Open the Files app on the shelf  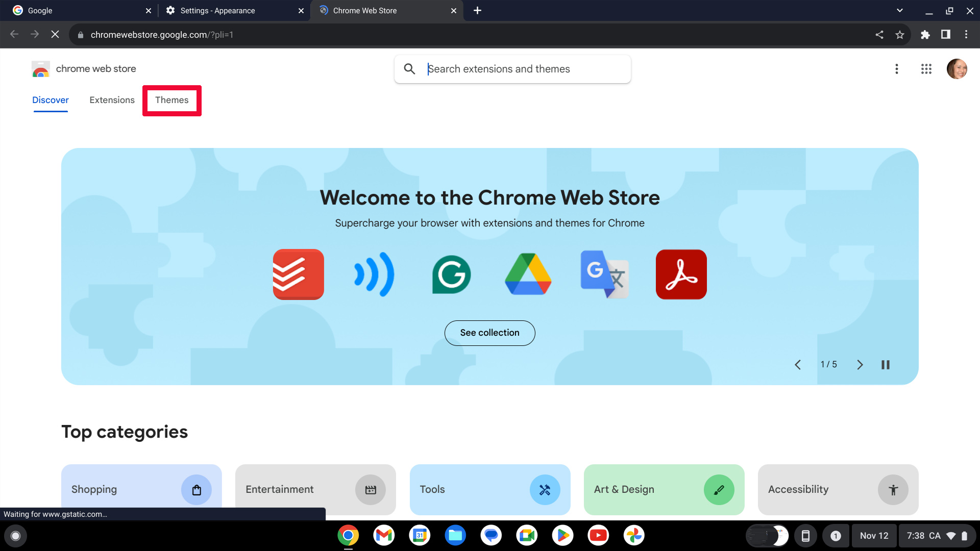click(455, 536)
